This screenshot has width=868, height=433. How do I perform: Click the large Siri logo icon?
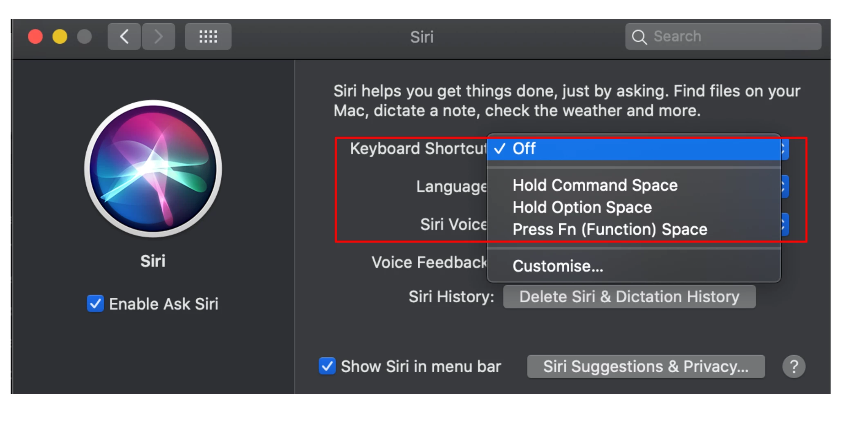153,169
